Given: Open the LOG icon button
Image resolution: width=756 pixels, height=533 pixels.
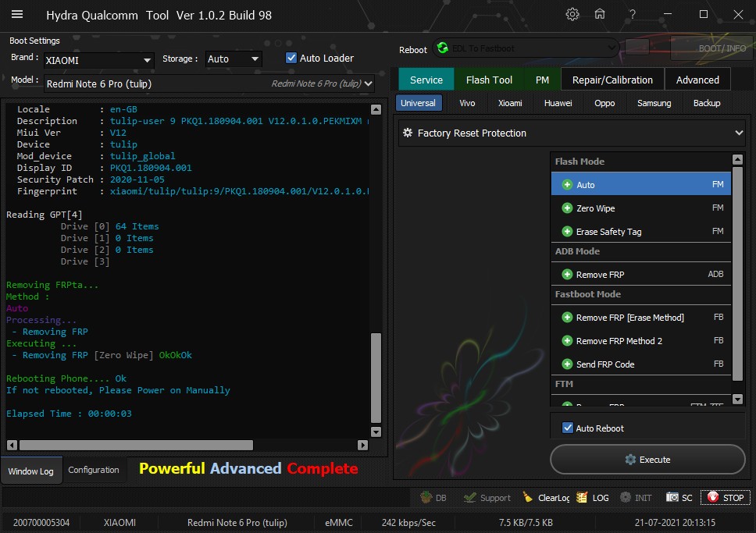Looking at the screenshot, I should click(x=582, y=497).
